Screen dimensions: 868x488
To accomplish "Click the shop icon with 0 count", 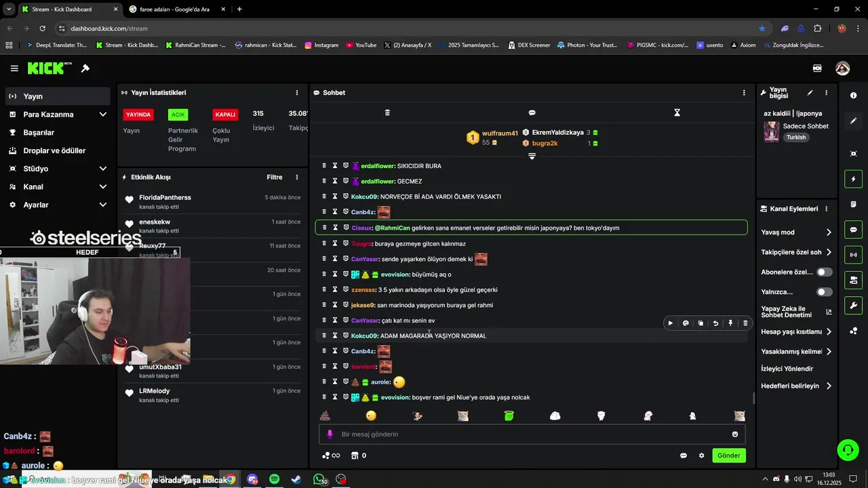I will coord(359,455).
